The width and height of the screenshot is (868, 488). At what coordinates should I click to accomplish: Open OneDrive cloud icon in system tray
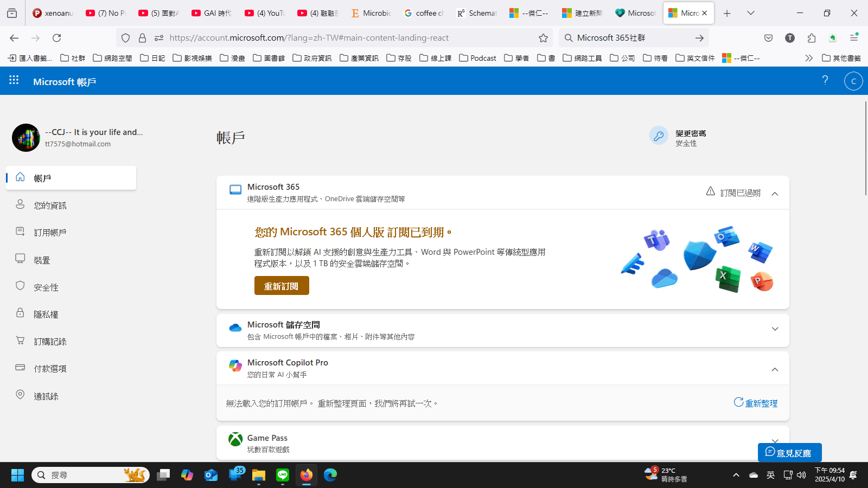pos(754,476)
